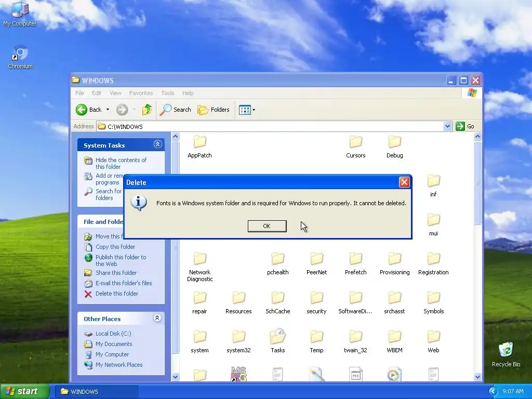Select the Cursors folder
This screenshot has width=532, height=399.
[355, 147]
